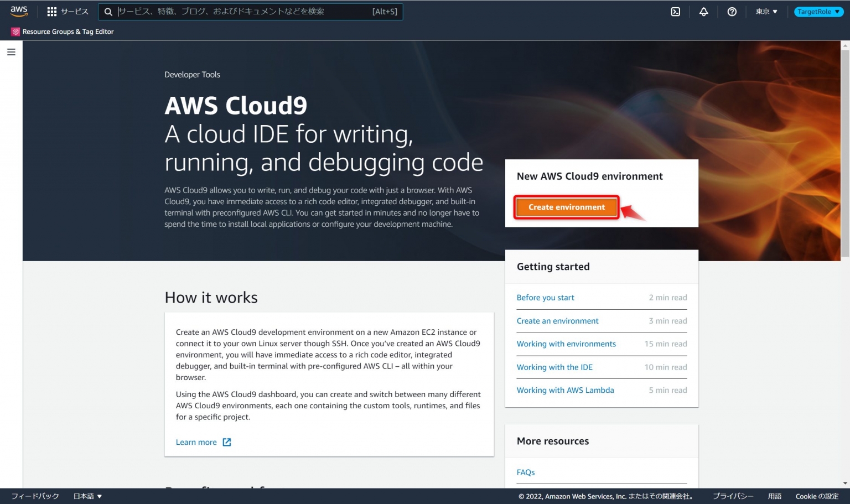Image resolution: width=850 pixels, height=504 pixels.
Task: Open the help question mark icon
Action: 732,11
